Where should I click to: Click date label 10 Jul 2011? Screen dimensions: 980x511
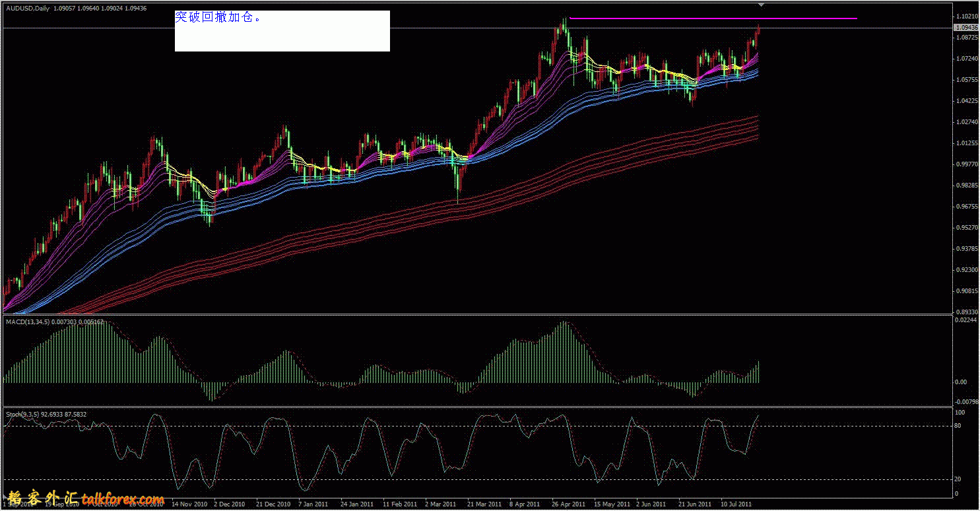pos(736,504)
